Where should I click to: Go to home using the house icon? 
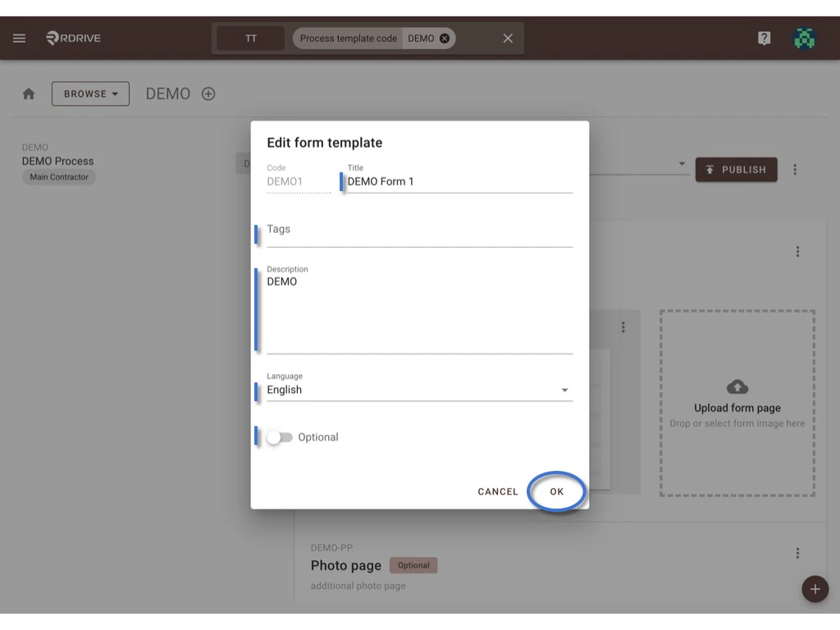[x=29, y=94]
